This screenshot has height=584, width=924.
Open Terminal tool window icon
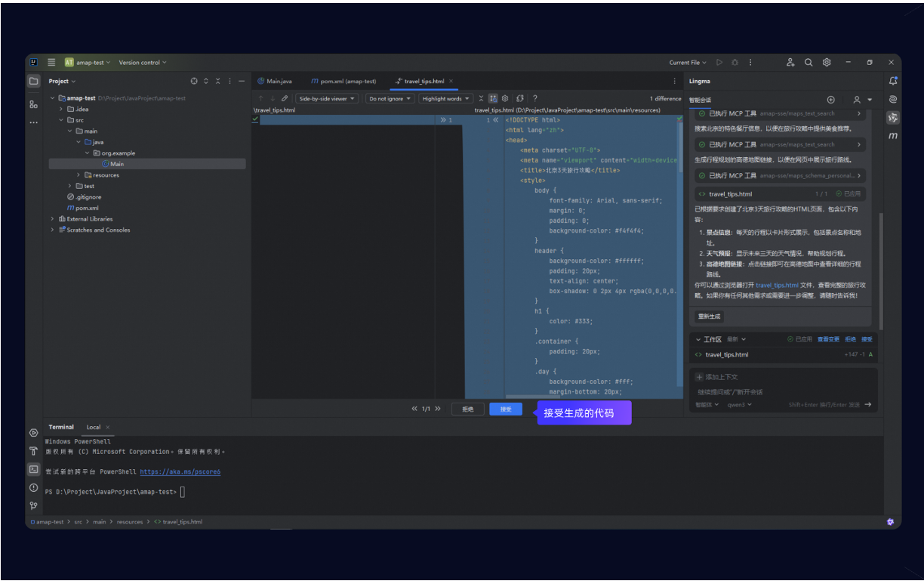click(x=34, y=469)
